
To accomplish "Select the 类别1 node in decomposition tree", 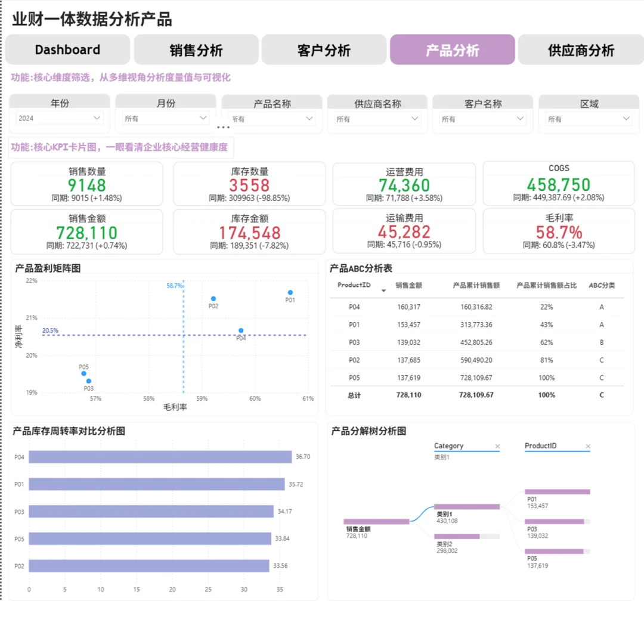I will [467, 506].
